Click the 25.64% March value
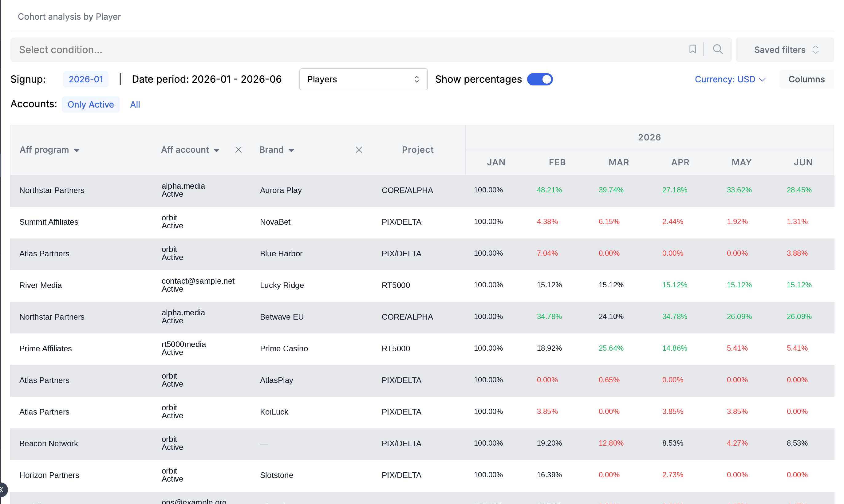Screen dimensions: 844x504 [x=611, y=348]
